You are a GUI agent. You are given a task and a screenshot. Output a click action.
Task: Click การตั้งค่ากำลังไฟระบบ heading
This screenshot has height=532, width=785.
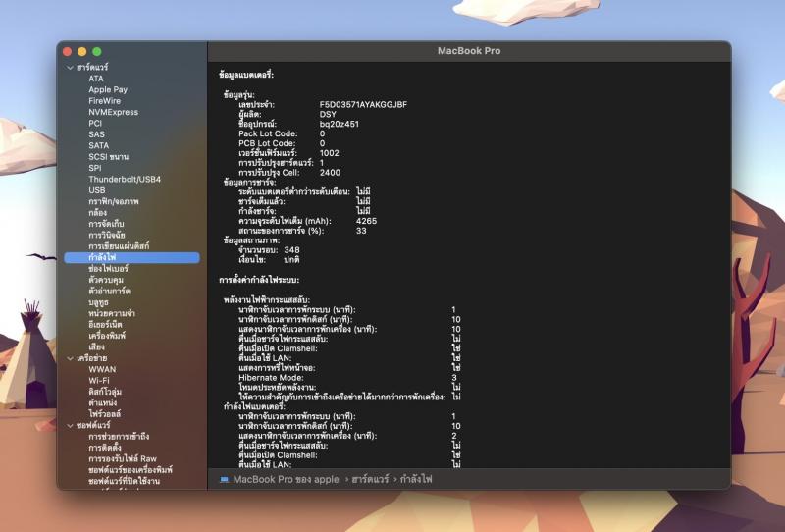[x=259, y=280]
